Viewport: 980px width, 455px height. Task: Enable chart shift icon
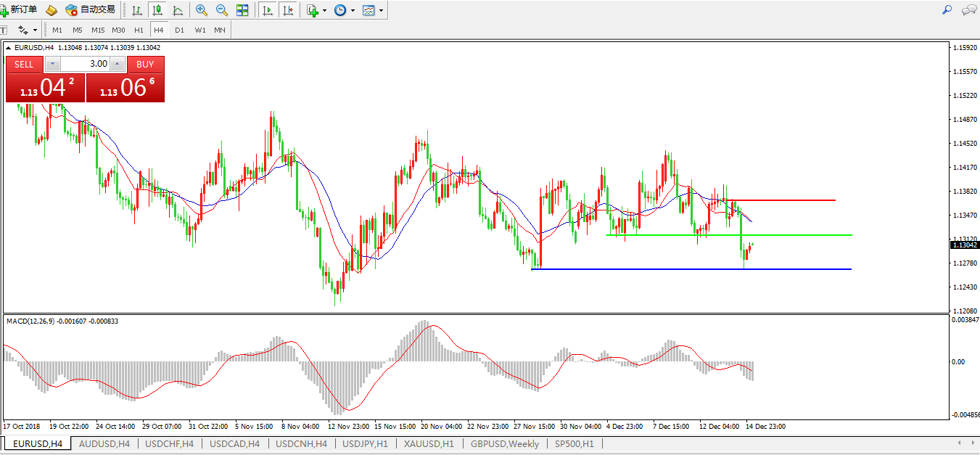tap(288, 10)
